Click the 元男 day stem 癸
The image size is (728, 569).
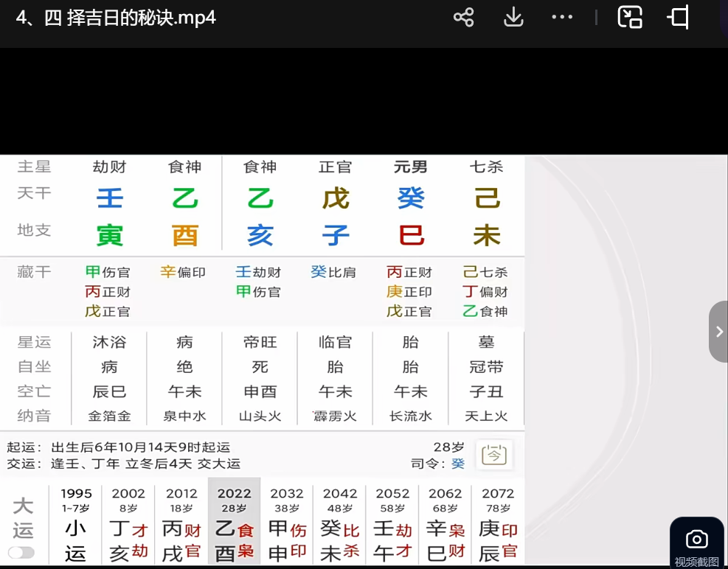coord(410,198)
